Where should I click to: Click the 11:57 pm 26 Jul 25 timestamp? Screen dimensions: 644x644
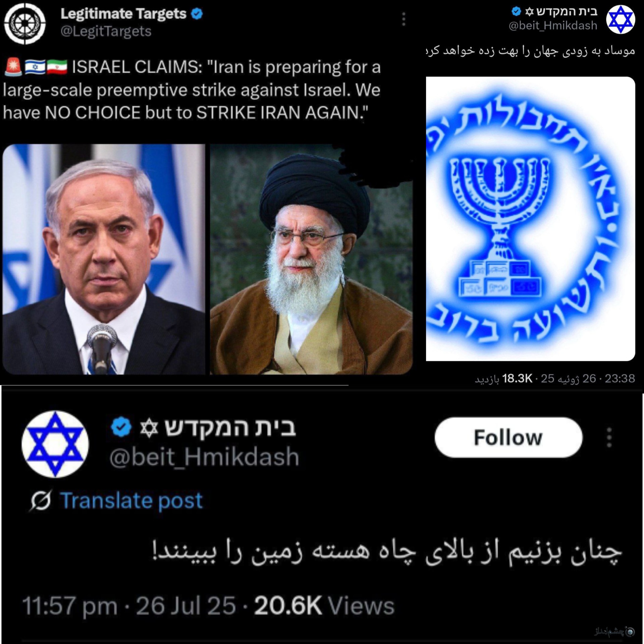(x=129, y=605)
